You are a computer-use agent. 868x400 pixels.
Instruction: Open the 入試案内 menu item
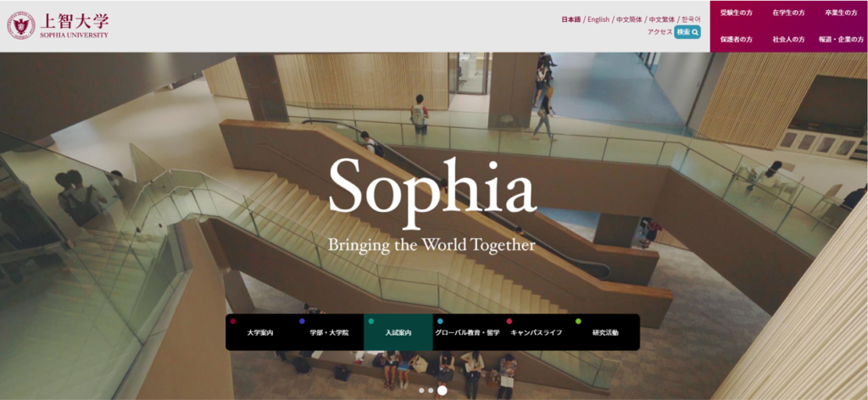coord(398,332)
